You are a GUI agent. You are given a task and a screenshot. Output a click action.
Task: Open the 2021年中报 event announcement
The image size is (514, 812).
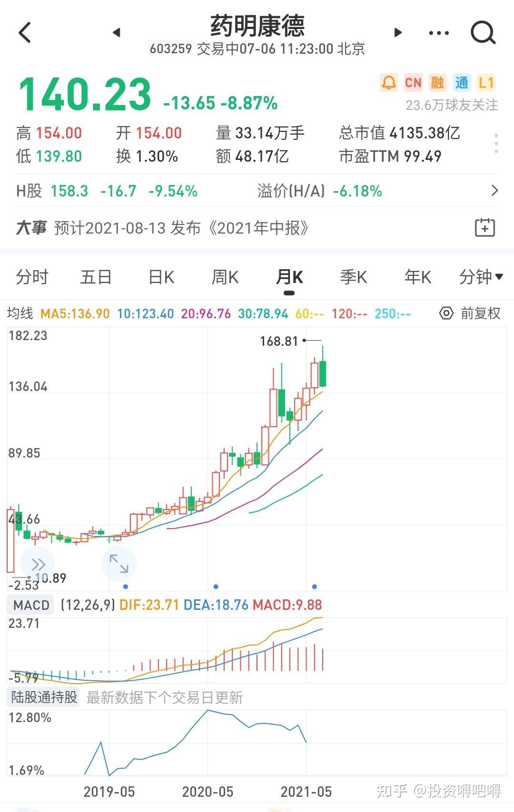(x=181, y=228)
